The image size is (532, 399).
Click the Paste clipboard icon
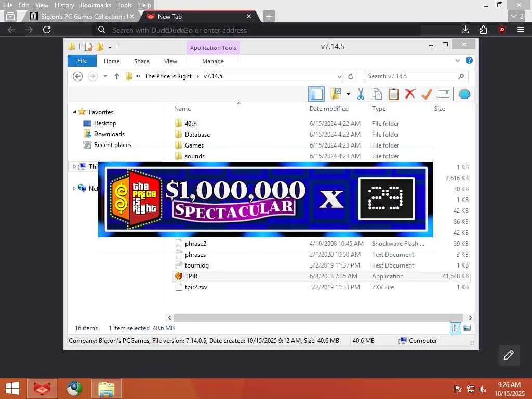[393, 94]
